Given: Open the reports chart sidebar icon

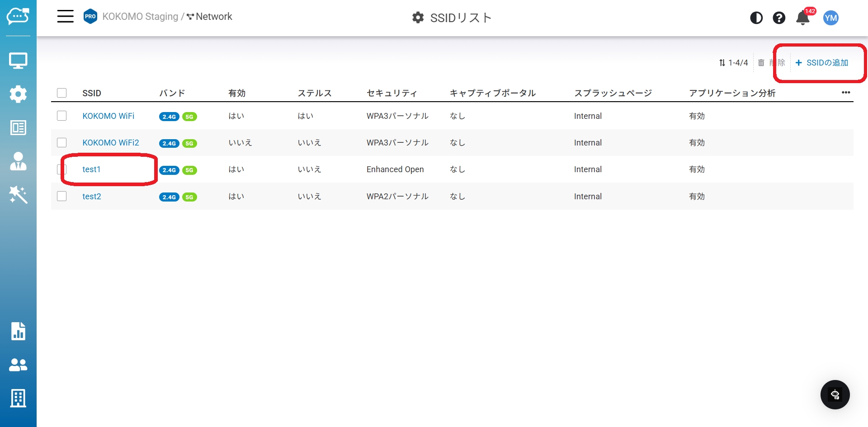Looking at the screenshot, I should pos(18,331).
